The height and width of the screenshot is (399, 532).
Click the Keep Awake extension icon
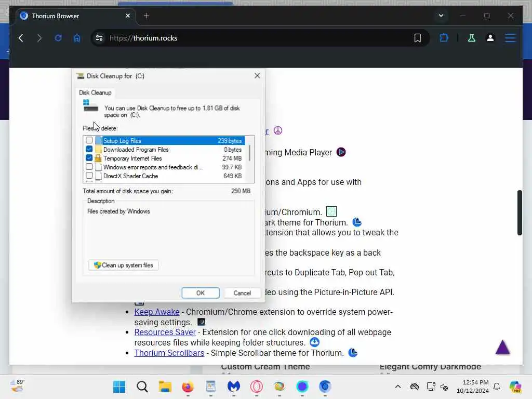[201, 322]
